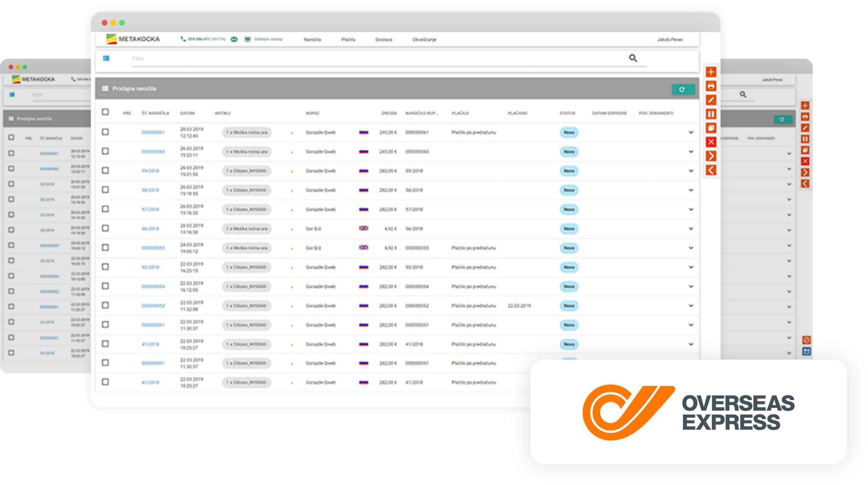Open the Dostava menu in front window
Image resolution: width=868 pixels, height=485 pixels.
coord(384,39)
